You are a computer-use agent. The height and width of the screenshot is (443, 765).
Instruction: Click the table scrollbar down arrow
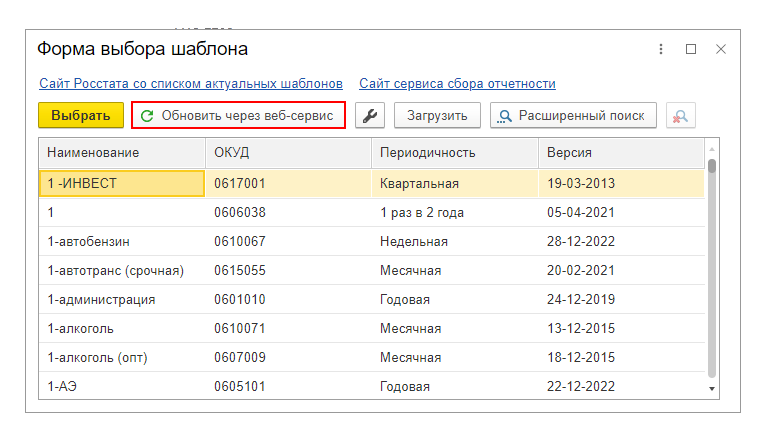pos(712,389)
